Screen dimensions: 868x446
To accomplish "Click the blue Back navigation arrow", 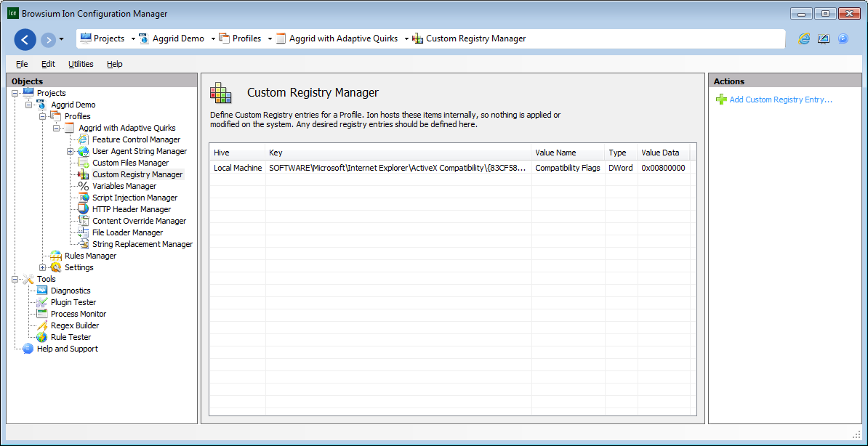I will coord(25,39).
